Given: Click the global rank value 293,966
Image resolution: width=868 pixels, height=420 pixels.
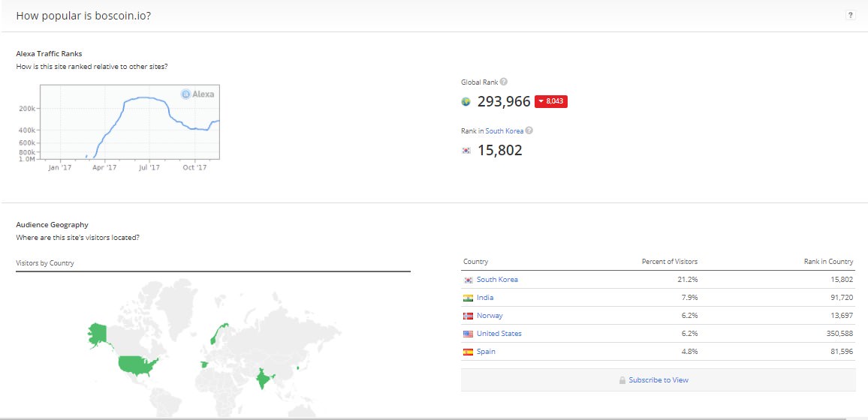Looking at the screenshot, I should [504, 102].
